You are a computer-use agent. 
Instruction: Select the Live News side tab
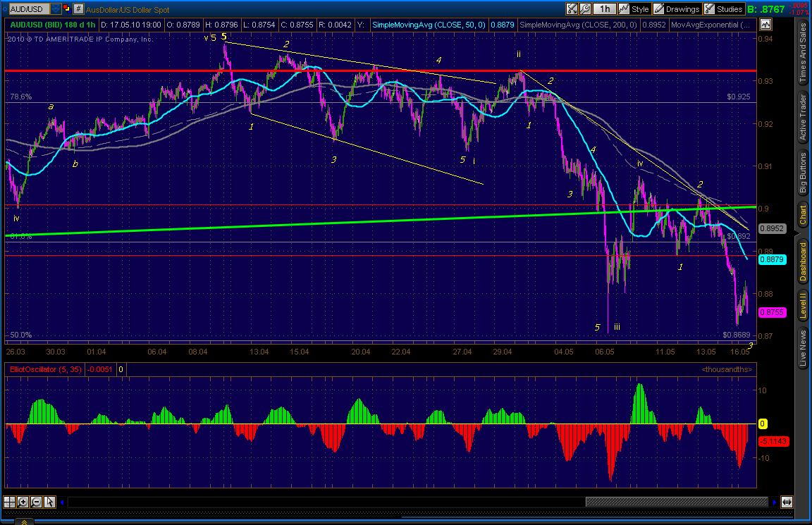pyautogui.click(x=803, y=348)
